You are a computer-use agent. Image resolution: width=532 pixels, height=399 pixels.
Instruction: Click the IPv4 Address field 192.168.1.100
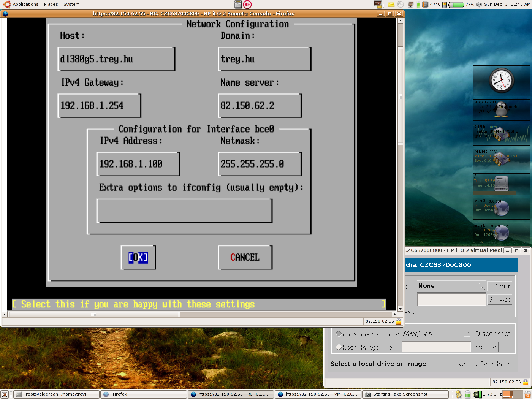pos(138,164)
